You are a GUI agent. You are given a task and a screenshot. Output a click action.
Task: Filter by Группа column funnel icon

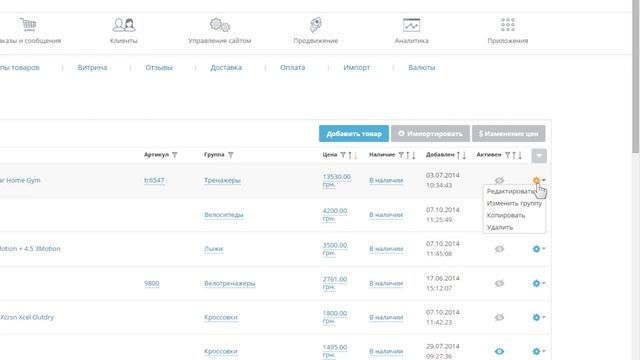coord(231,155)
